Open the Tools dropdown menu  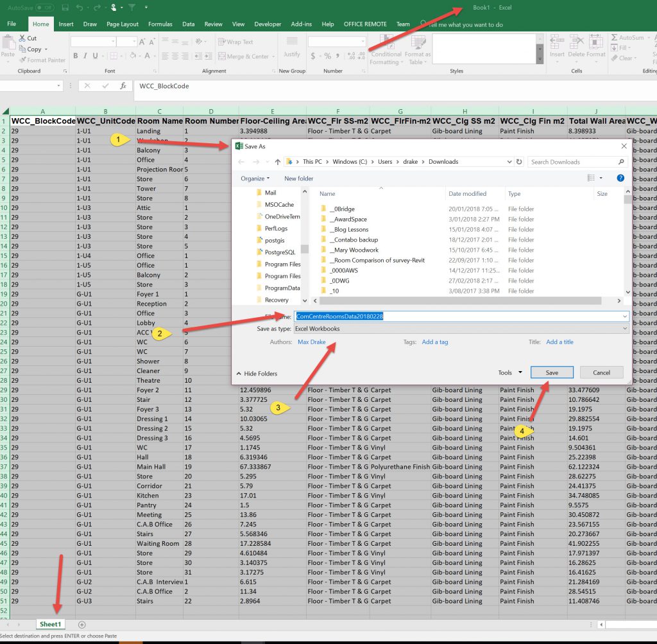click(510, 372)
